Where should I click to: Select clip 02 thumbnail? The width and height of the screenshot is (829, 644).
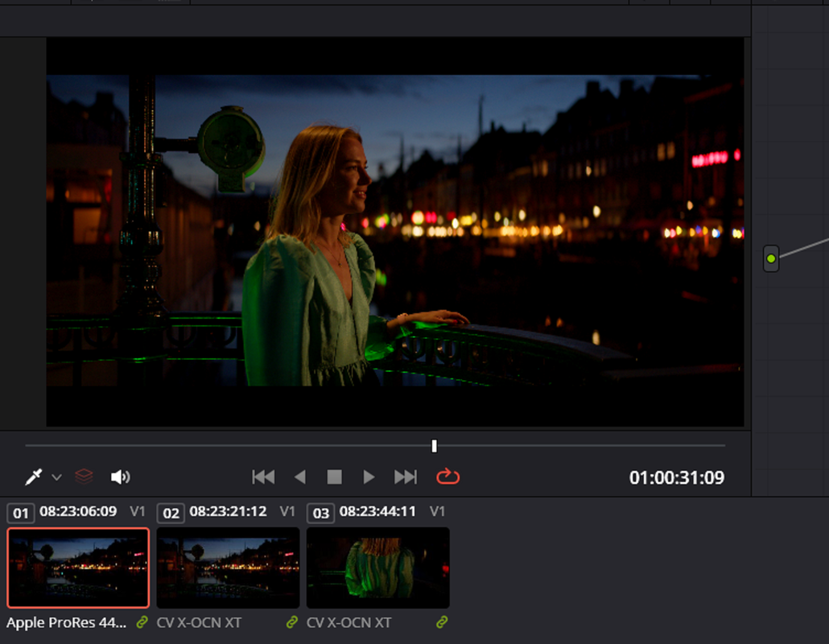(228, 568)
